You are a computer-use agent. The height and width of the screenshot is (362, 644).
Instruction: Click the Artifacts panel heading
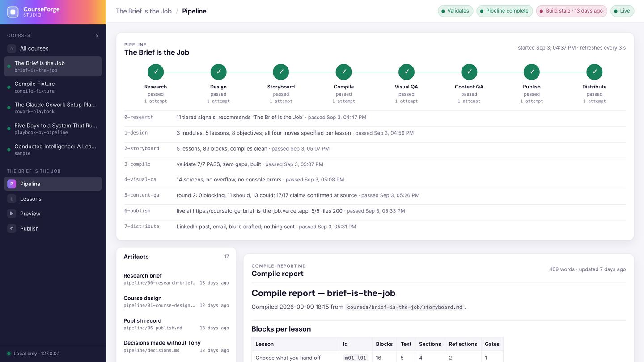click(136, 257)
